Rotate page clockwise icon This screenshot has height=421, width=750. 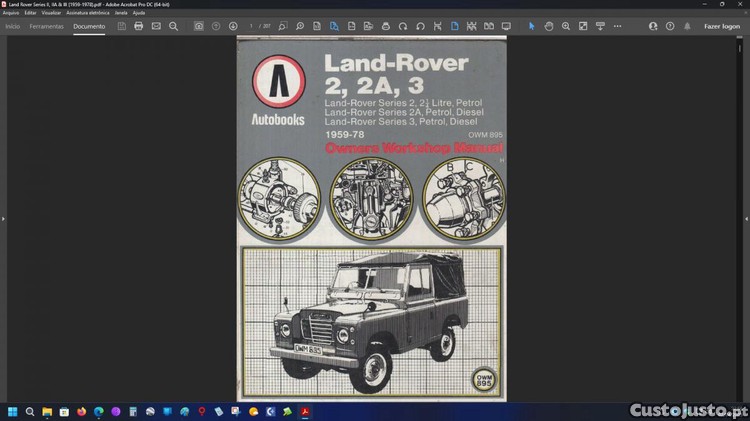click(x=403, y=26)
